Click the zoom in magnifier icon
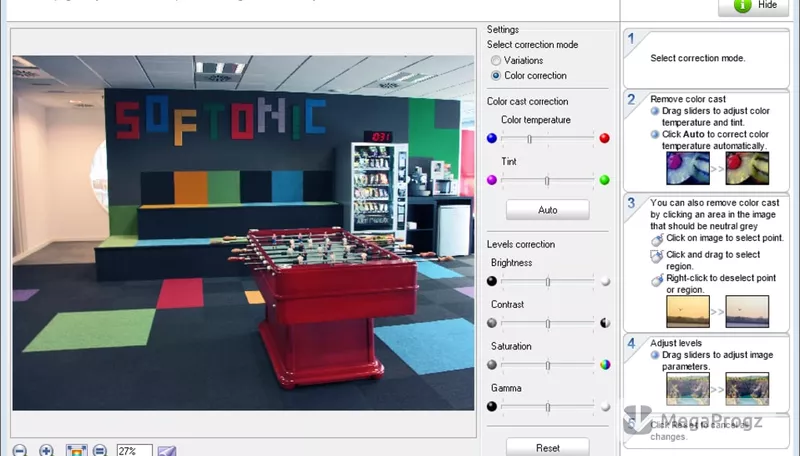 (46, 450)
